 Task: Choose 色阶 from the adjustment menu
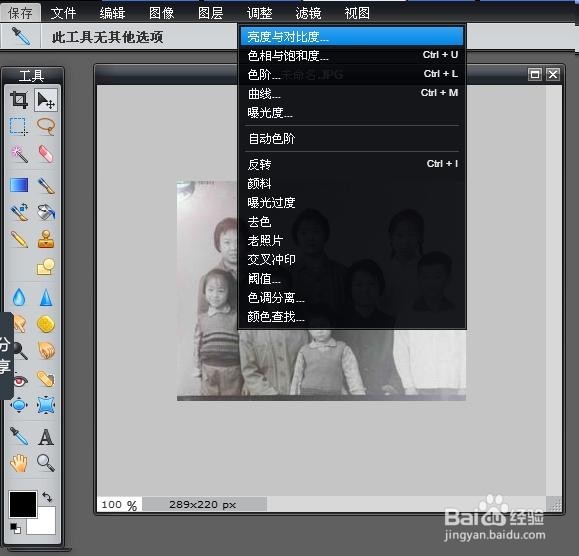click(x=352, y=75)
